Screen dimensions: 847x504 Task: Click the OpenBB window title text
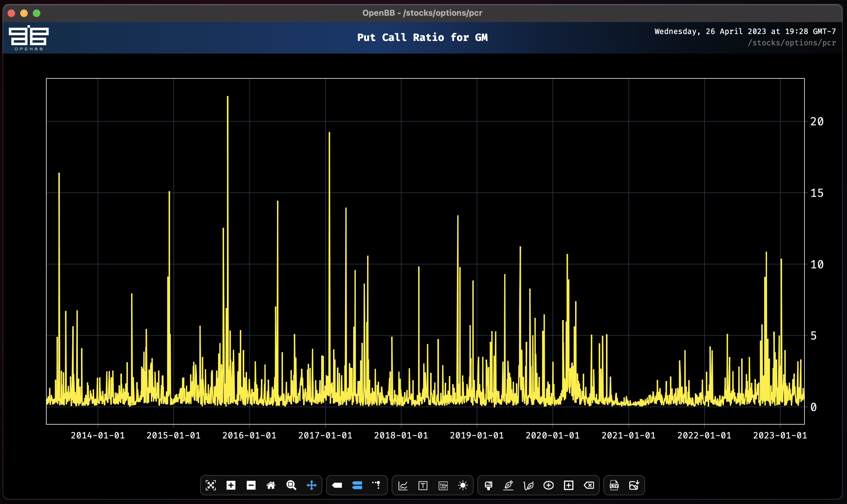click(422, 13)
